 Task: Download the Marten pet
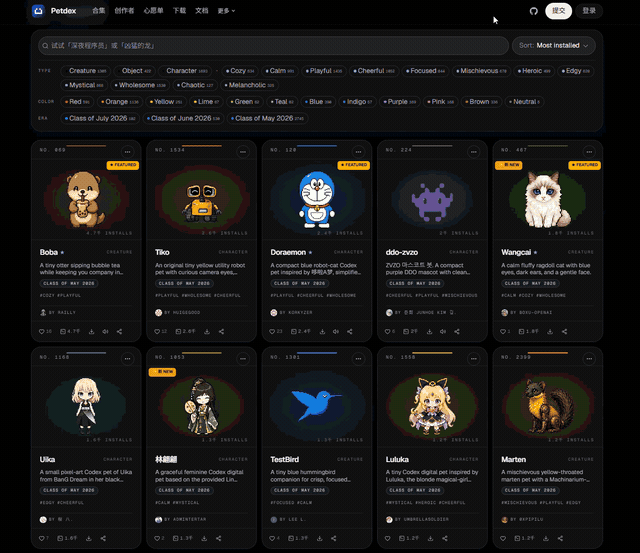(546, 538)
